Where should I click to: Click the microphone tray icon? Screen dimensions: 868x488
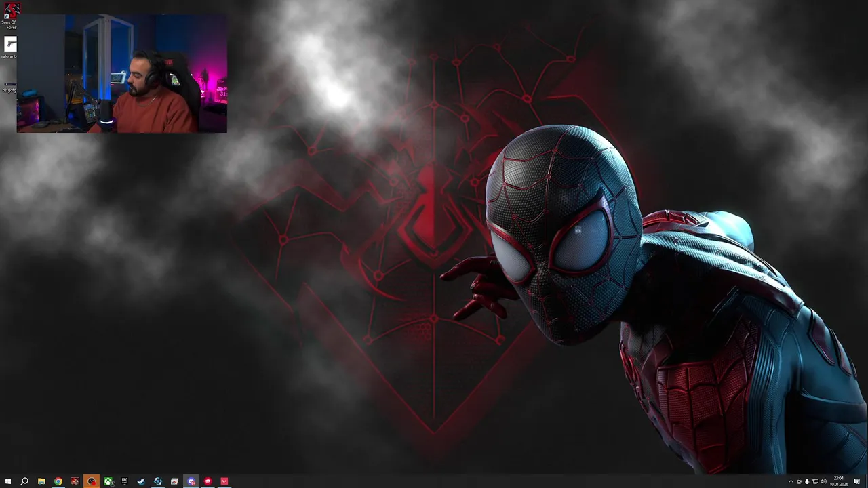click(x=807, y=481)
